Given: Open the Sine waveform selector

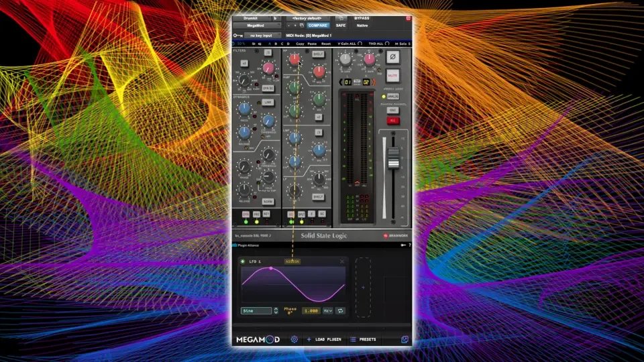Looking at the screenshot, I should tap(256, 310).
